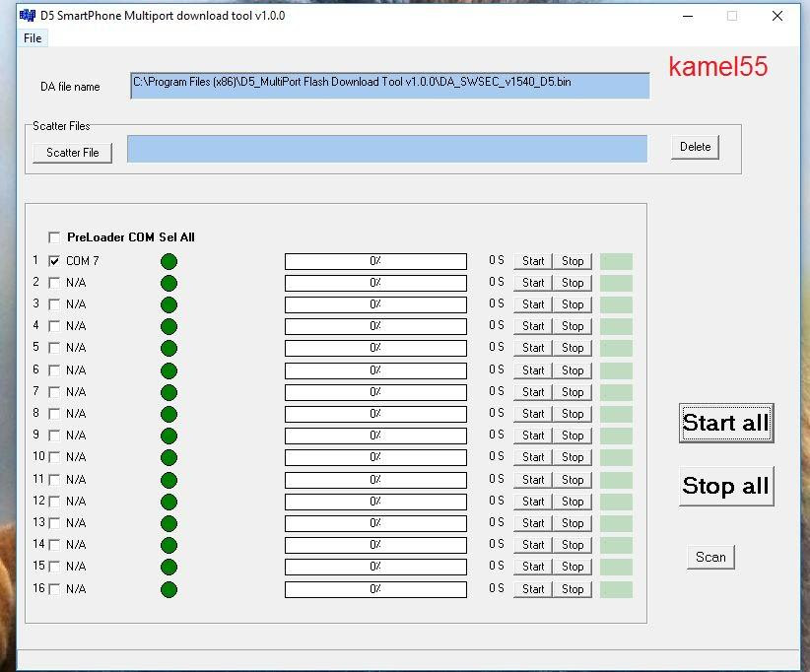Check the row 2 N/A port checkbox
Screen dimensions: 810x672
click(x=54, y=283)
